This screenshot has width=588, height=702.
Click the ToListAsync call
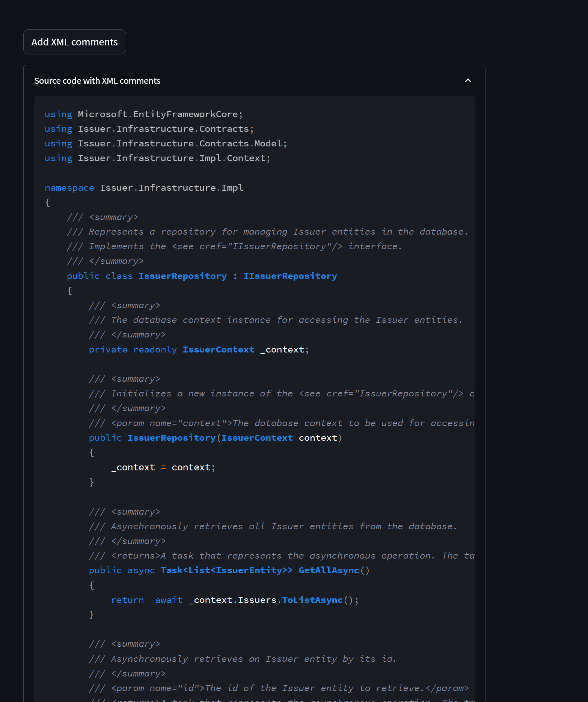(312, 600)
